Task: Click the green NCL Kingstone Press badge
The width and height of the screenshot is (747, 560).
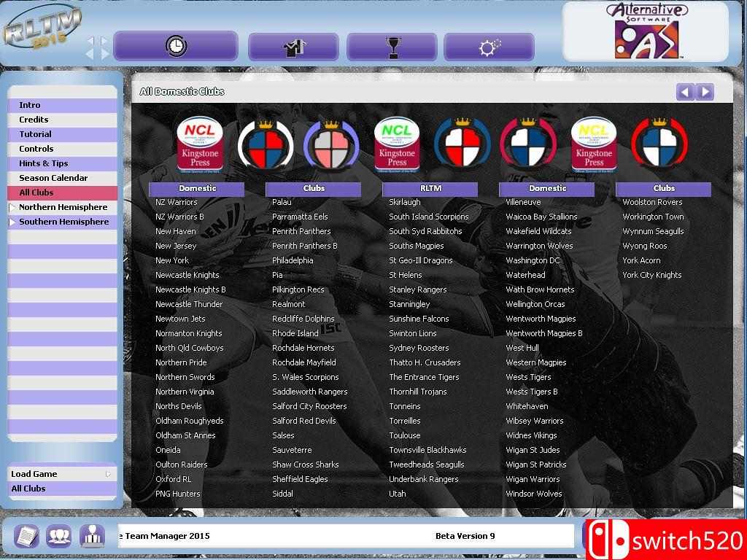Action: [397, 143]
